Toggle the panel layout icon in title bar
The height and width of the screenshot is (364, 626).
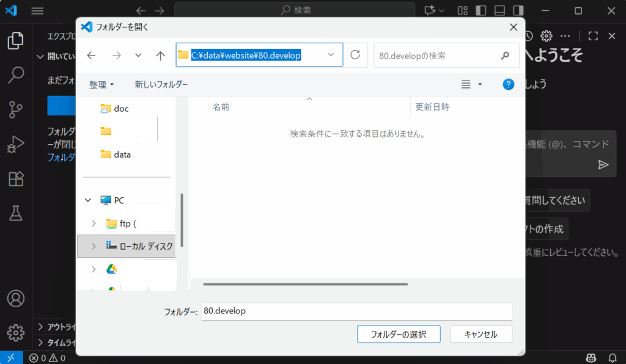point(499,10)
